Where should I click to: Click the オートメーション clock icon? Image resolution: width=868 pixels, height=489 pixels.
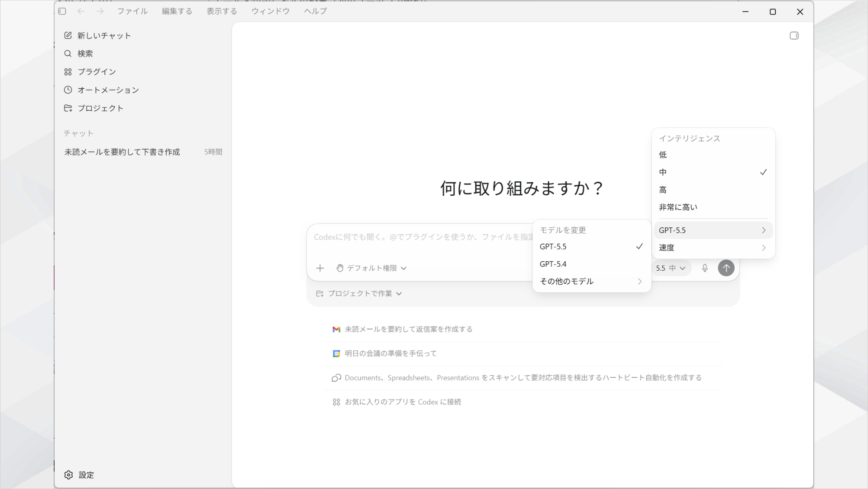(68, 90)
